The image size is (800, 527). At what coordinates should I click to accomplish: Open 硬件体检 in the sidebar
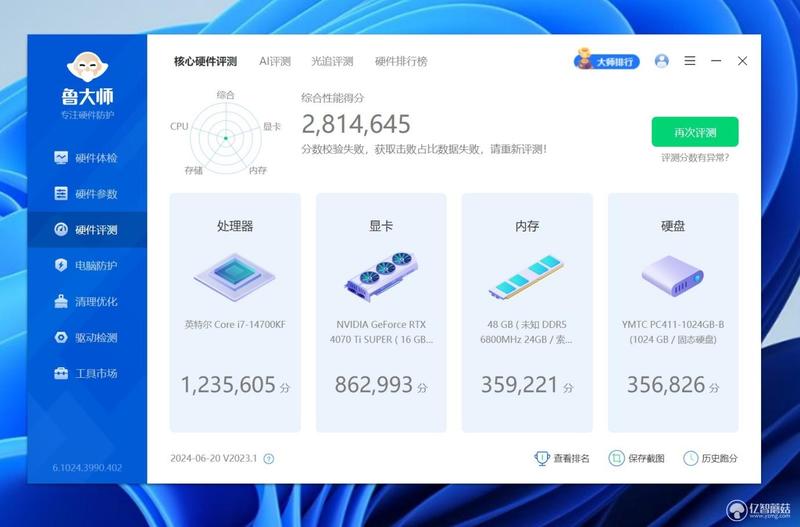(x=86, y=158)
